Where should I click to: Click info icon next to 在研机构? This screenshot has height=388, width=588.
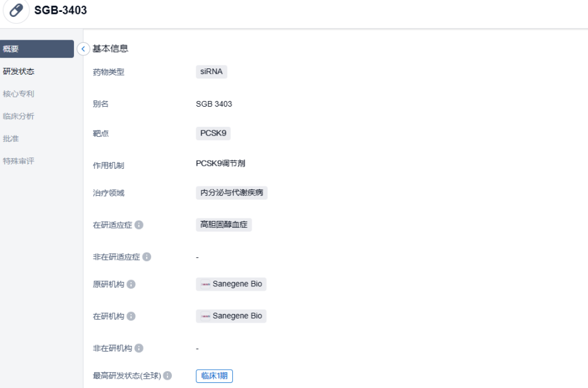pos(131,316)
